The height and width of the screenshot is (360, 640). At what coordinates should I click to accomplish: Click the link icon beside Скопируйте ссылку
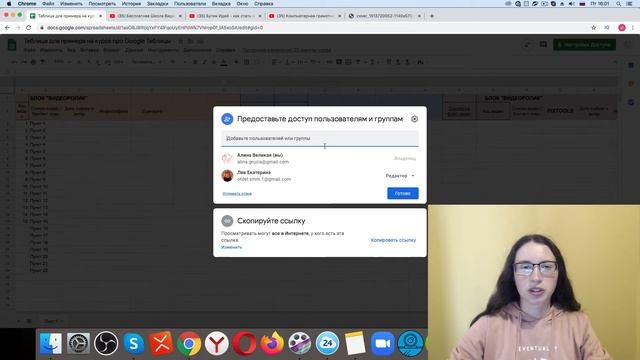point(227,221)
